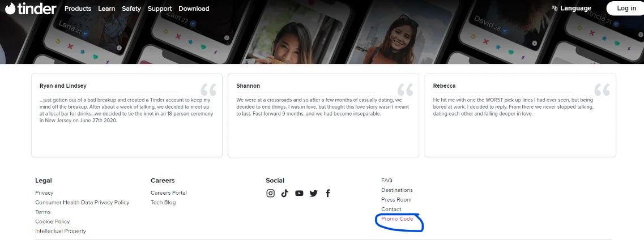Visit the Tech Blog link

163,202
